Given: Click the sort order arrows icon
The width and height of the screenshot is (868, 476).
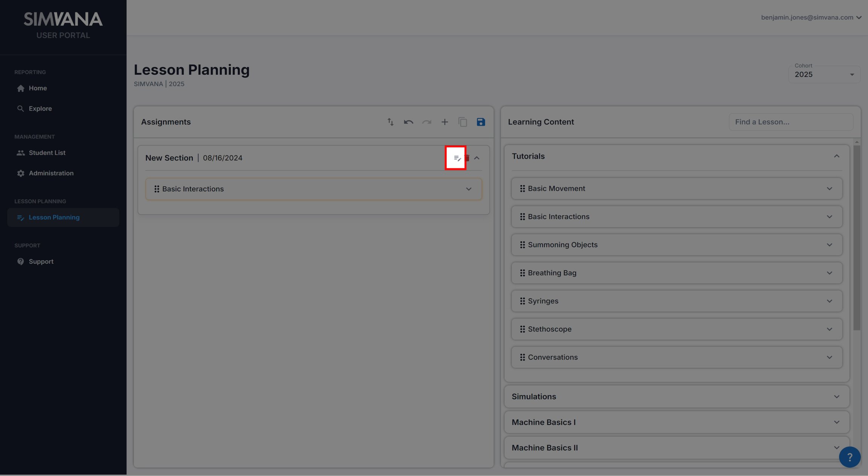Looking at the screenshot, I should pos(390,122).
